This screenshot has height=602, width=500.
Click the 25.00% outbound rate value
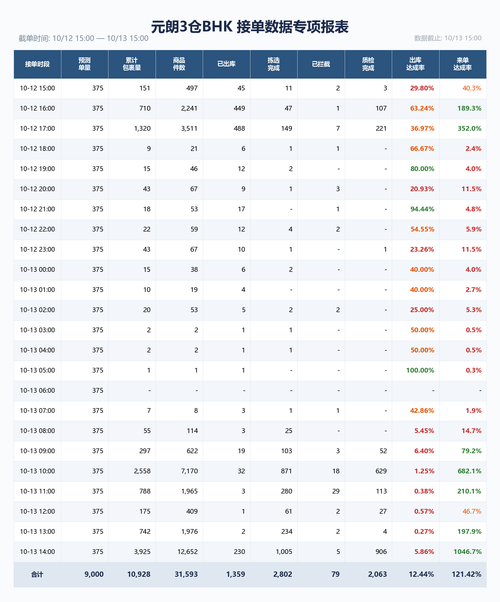422,310
